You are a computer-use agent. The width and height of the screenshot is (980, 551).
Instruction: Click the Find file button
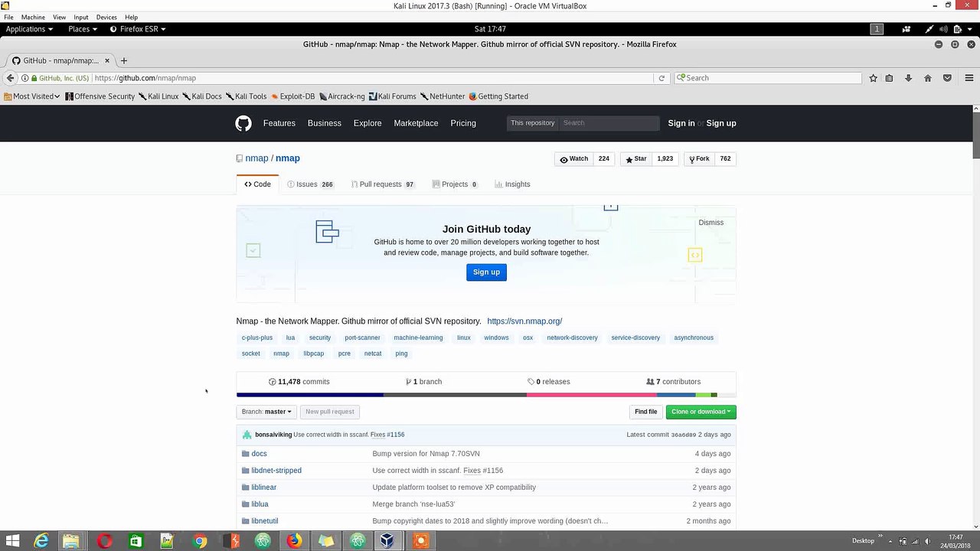pos(645,412)
